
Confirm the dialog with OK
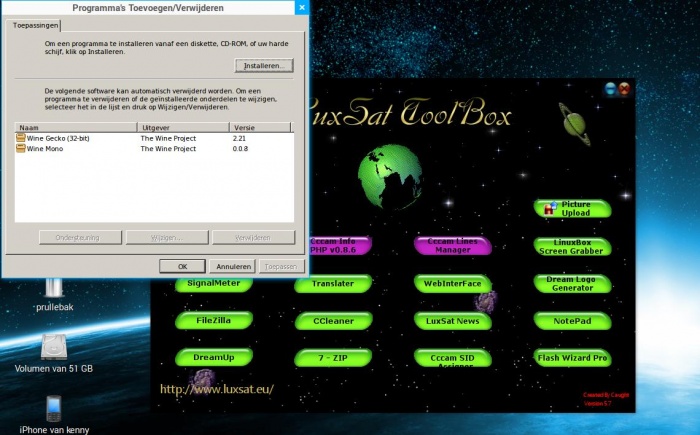pos(183,267)
